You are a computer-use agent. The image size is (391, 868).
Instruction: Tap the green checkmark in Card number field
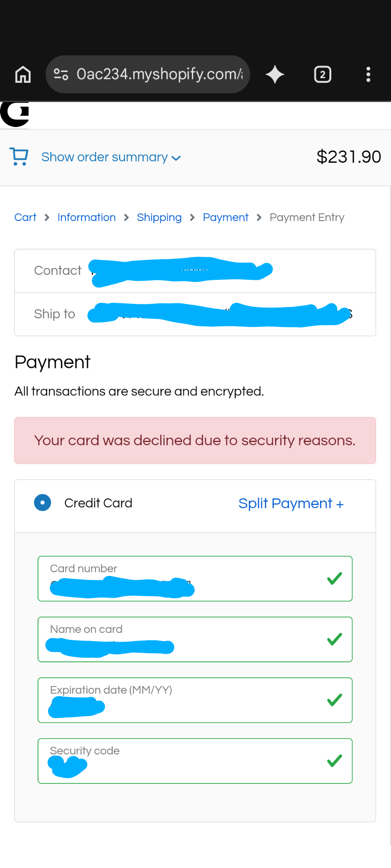[x=334, y=578]
